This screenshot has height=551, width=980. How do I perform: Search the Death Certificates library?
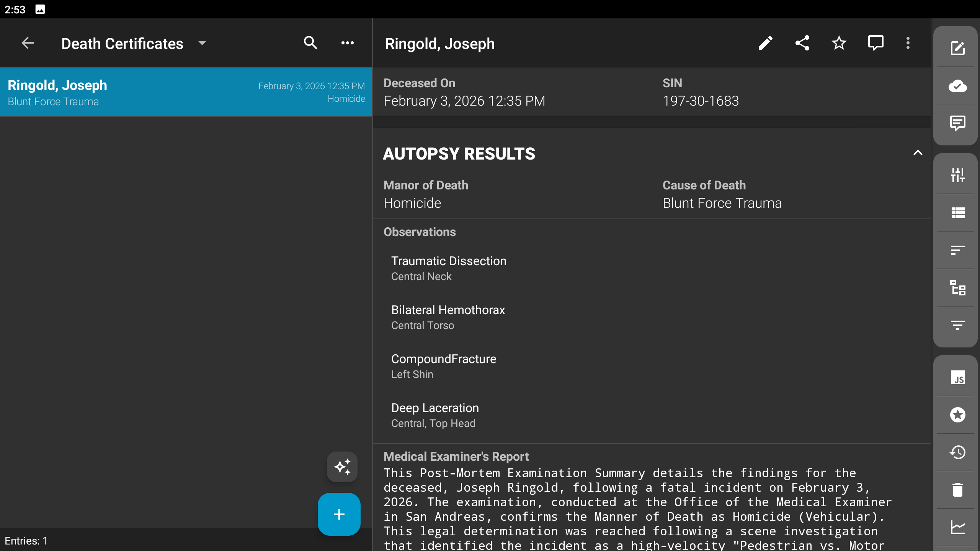coord(310,43)
